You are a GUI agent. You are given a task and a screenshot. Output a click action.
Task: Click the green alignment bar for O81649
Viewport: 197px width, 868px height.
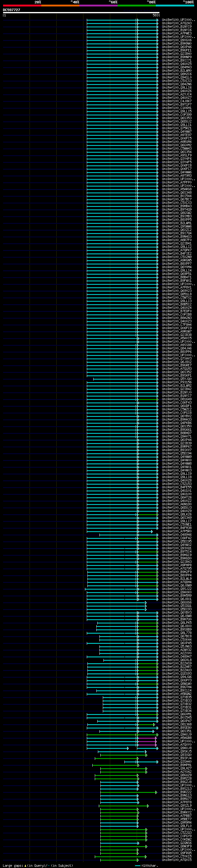click(148, 399)
